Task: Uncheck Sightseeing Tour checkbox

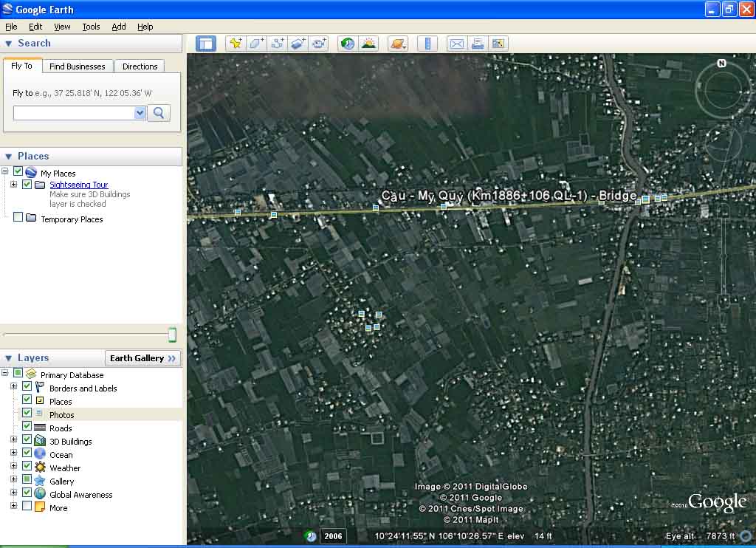Action: pyautogui.click(x=27, y=185)
